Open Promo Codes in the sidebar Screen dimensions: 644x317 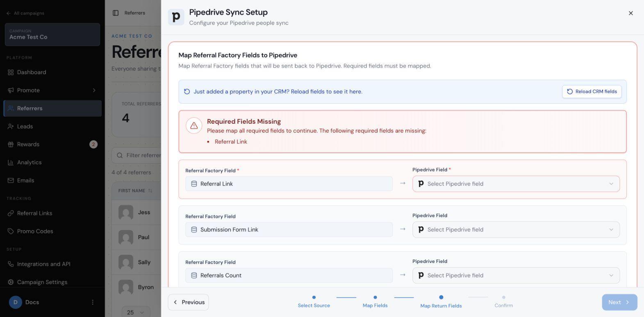coord(52,231)
